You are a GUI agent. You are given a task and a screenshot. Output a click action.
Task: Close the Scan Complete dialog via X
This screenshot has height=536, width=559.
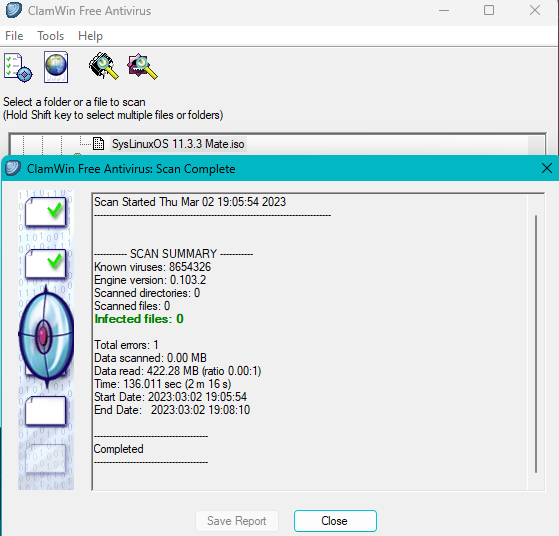(547, 168)
